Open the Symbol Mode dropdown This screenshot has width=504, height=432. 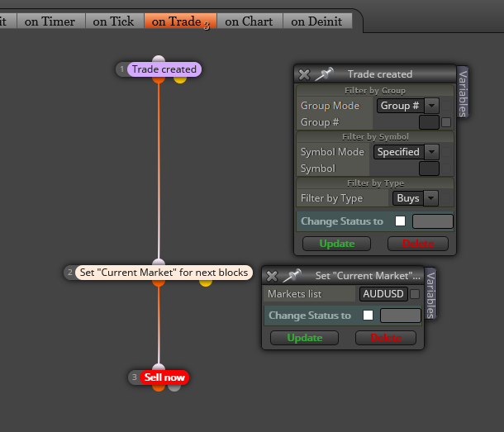(407, 152)
